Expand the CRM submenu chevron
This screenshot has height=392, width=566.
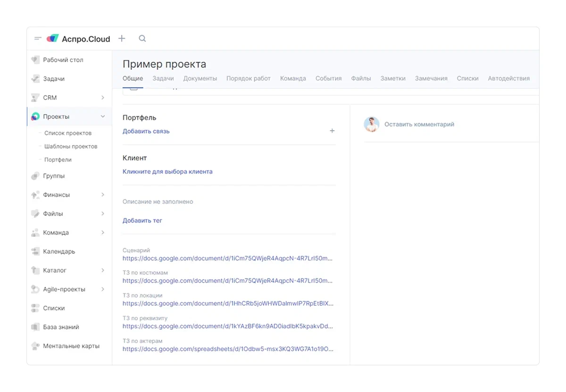point(103,98)
